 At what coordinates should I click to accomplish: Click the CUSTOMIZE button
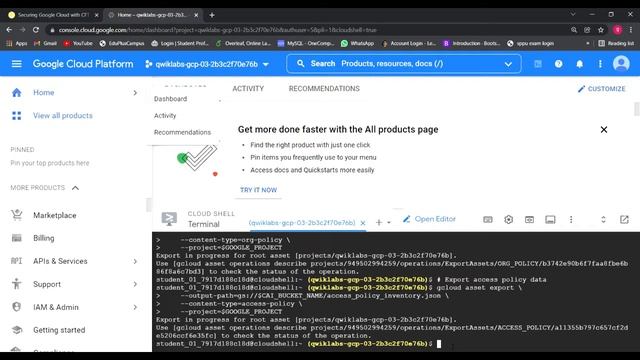click(601, 89)
